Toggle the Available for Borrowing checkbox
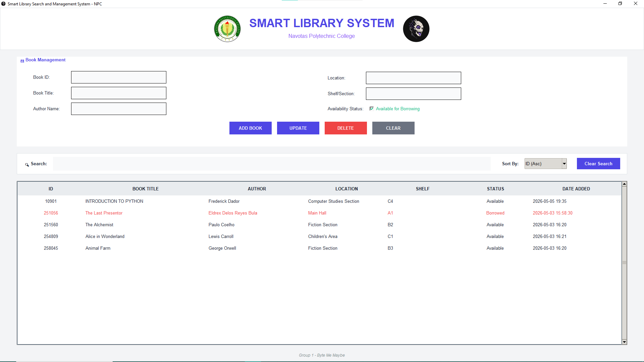The height and width of the screenshot is (362, 644). 372,109
